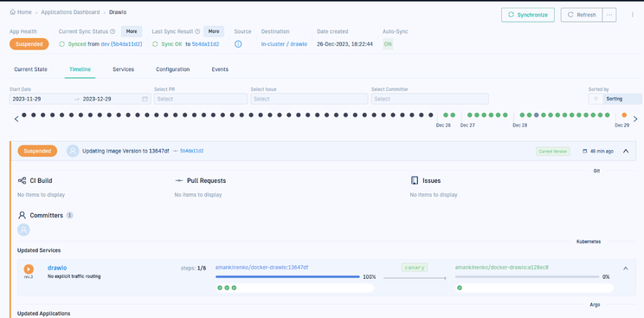Image resolution: width=644 pixels, height=318 pixels.
Task: Select the first green dot above Dec 26
Action: [x=446, y=115]
